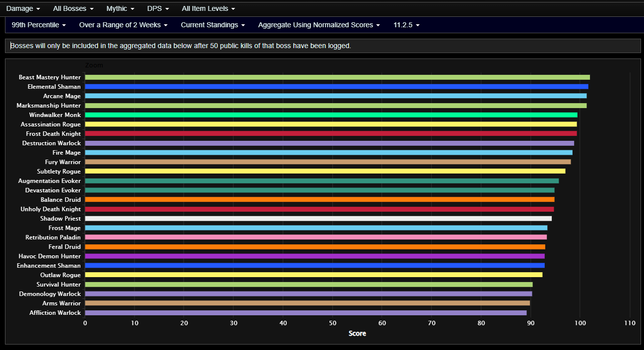Image resolution: width=644 pixels, height=350 pixels.
Task: Click the Augmentation Evoker bar
Action: click(322, 181)
